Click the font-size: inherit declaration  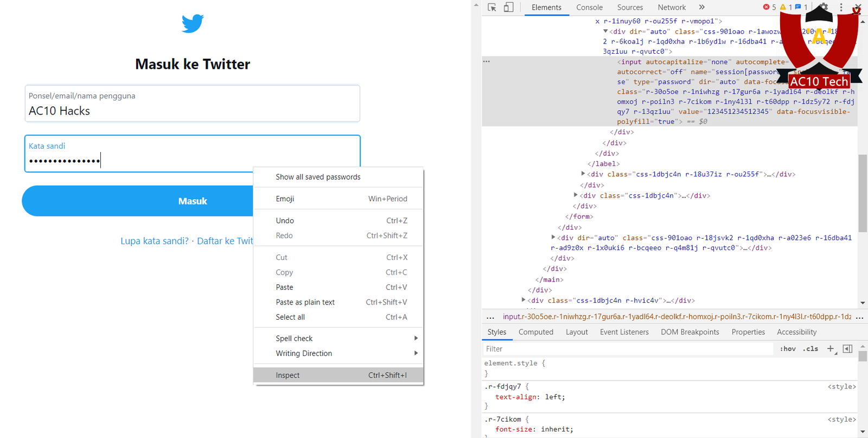click(x=534, y=429)
